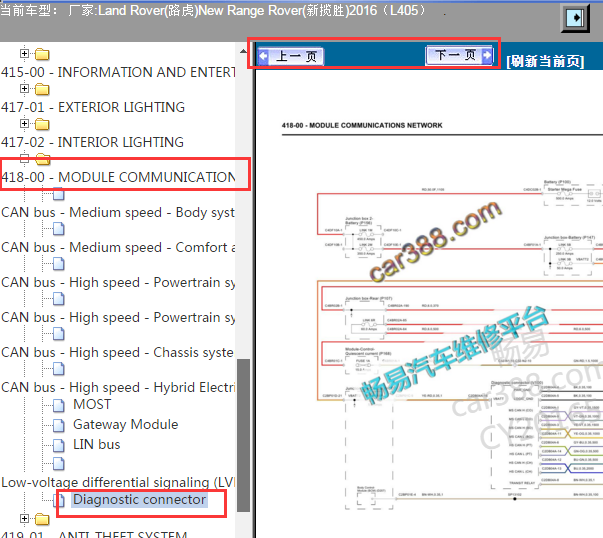Click document icon beside MOST
This screenshot has width=603, height=538.
tap(59, 405)
